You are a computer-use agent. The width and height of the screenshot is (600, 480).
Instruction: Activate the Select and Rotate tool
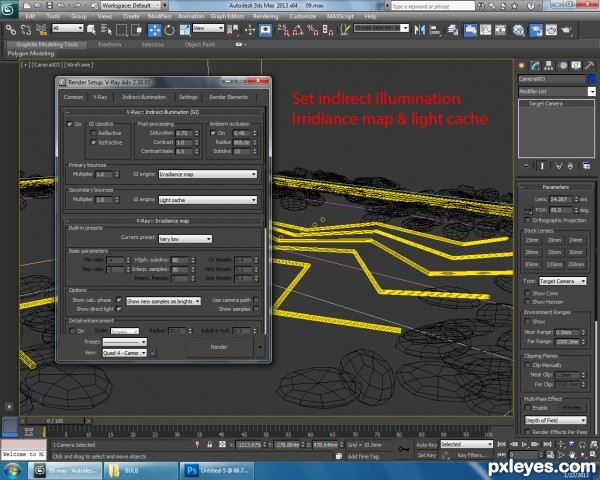(170, 30)
